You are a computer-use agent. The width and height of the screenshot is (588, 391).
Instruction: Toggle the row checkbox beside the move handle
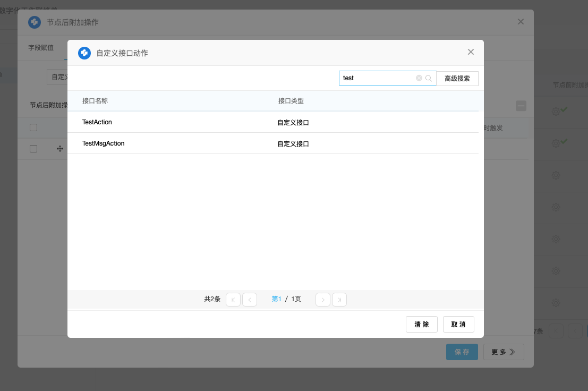33,149
